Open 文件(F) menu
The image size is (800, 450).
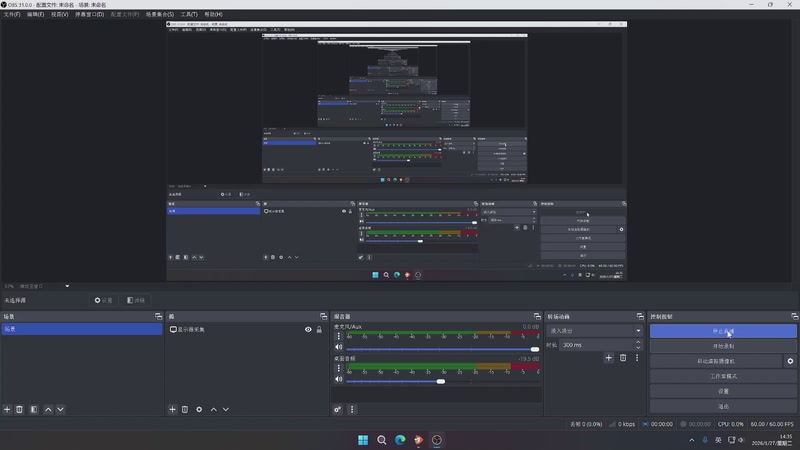(12, 14)
